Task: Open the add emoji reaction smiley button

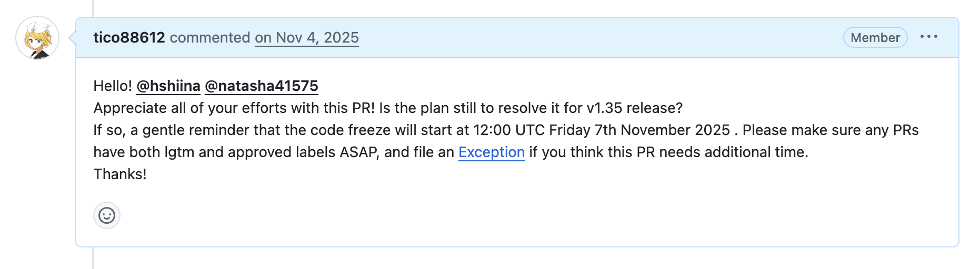Action: [x=107, y=215]
